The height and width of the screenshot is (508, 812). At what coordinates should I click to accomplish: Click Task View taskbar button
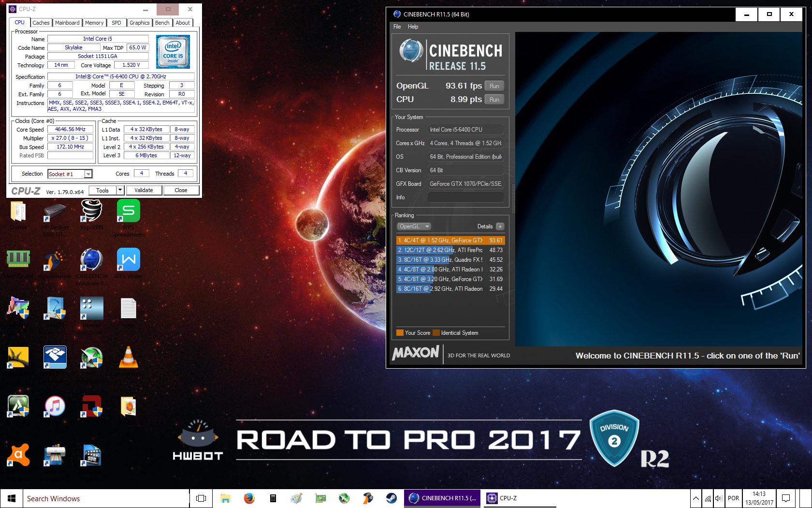(x=201, y=498)
